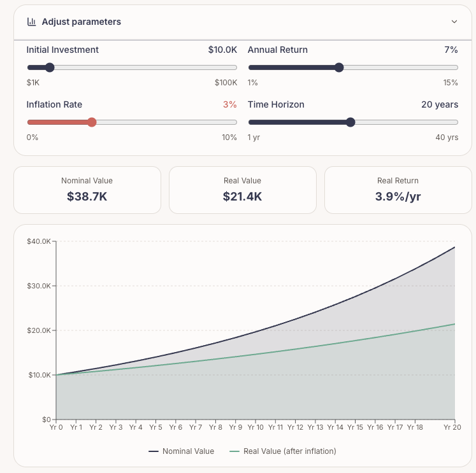Collapse the Adjust parameters panel using the chevron
This screenshot has height=473, width=476.
454,22
